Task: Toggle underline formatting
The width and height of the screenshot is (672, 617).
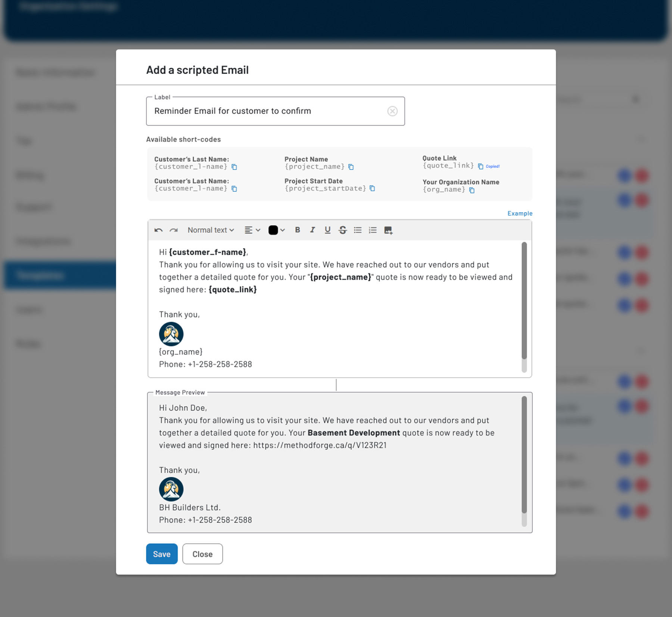Action: [327, 230]
